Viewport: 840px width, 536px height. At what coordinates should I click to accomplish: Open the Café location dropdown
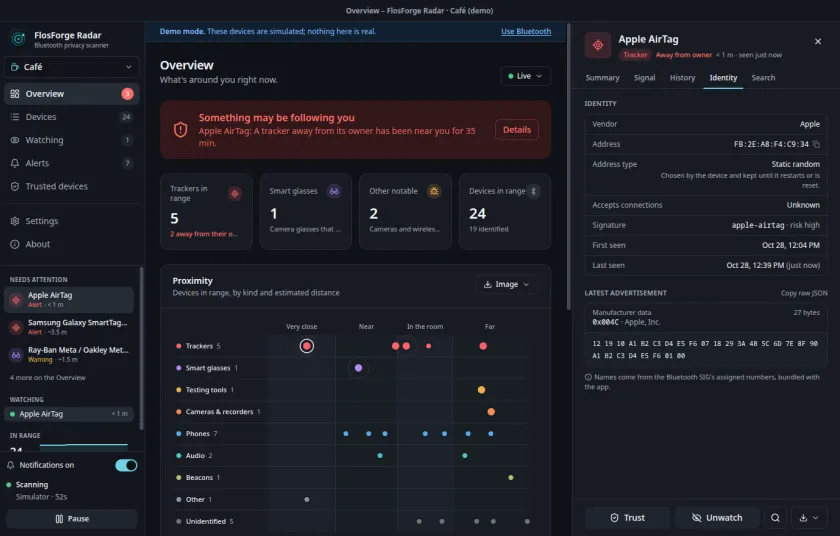[72, 67]
